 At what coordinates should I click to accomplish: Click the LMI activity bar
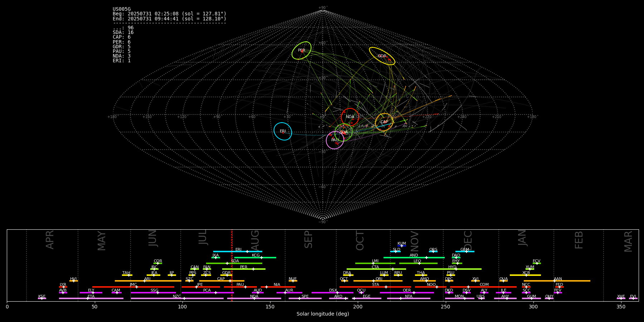coord(375,263)
